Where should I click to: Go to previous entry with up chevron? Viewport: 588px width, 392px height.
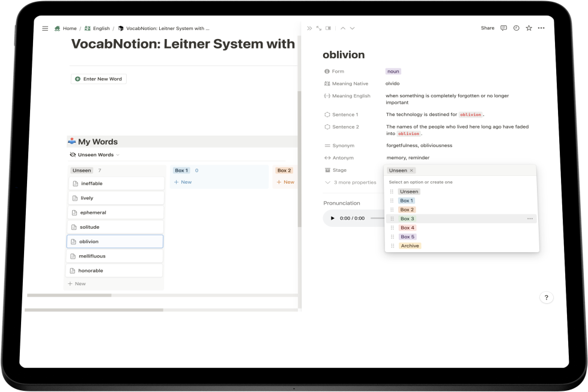point(343,28)
